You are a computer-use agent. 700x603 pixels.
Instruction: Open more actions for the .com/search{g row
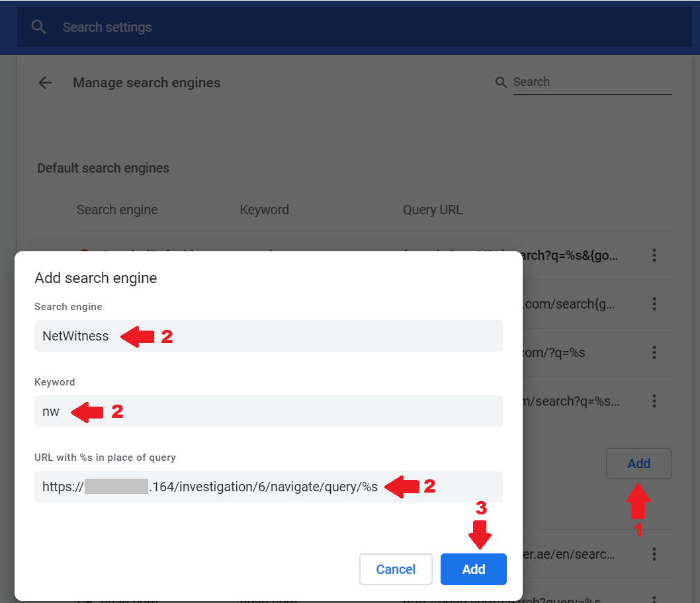[654, 303]
